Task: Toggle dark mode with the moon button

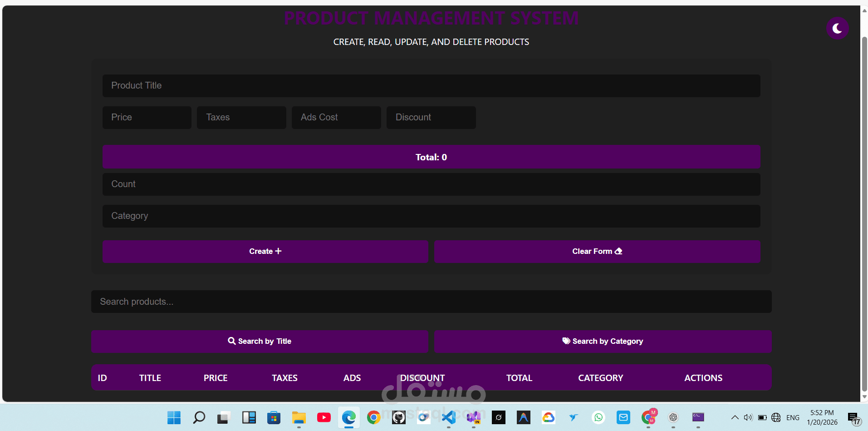Action: coord(837,29)
